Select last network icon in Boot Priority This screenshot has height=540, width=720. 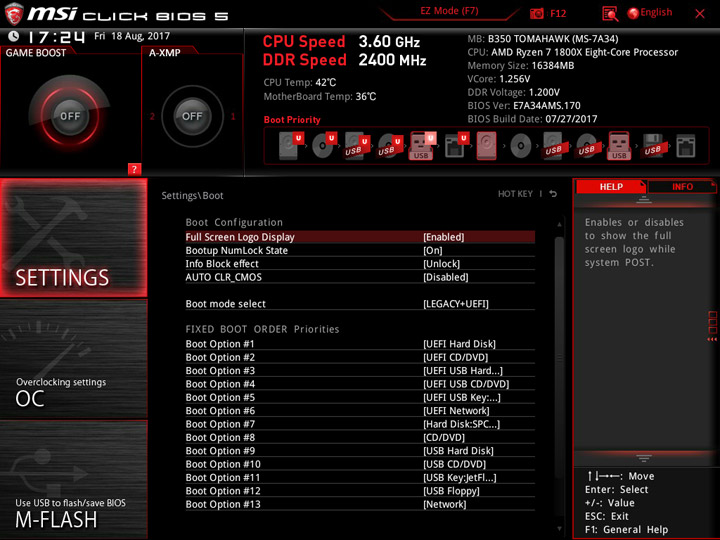[x=686, y=146]
